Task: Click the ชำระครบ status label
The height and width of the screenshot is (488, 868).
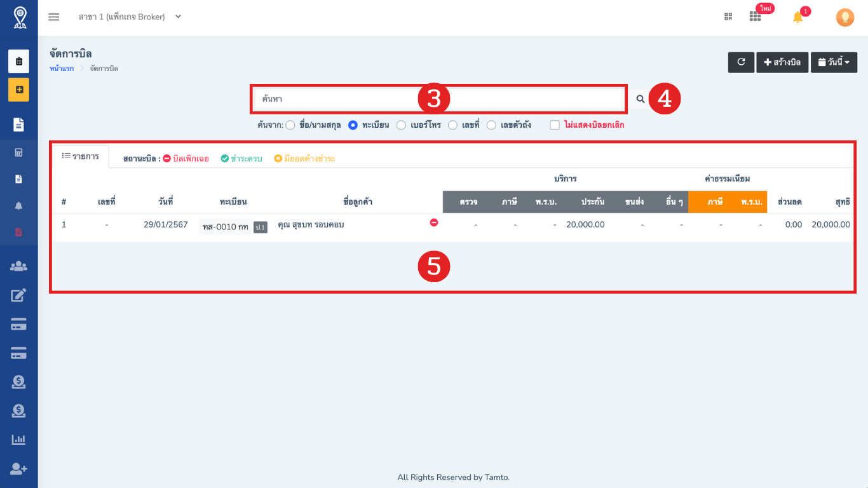Action: pyautogui.click(x=241, y=158)
